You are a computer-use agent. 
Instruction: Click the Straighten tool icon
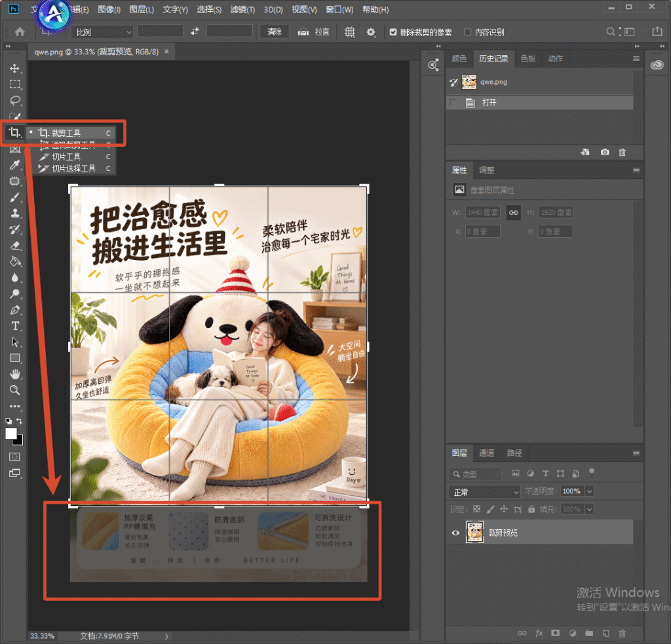point(303,31)
